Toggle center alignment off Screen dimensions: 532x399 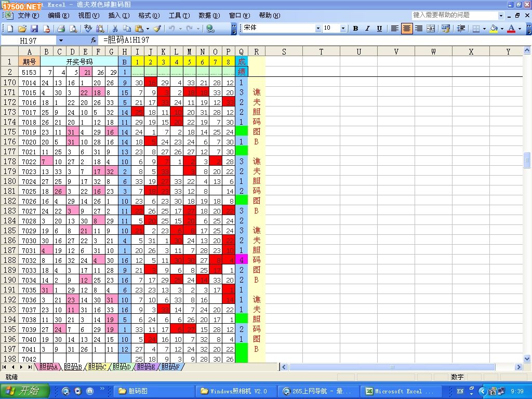pos(406,29)
